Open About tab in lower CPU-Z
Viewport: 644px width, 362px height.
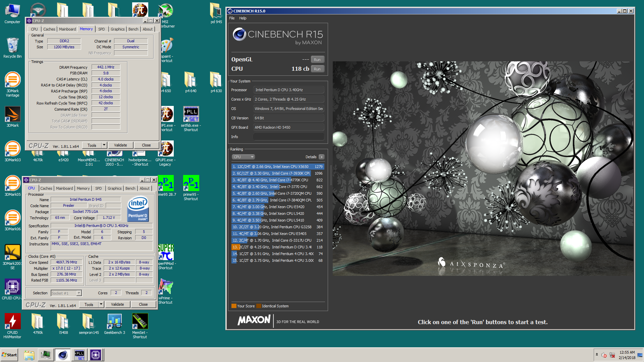pos(145,188)
